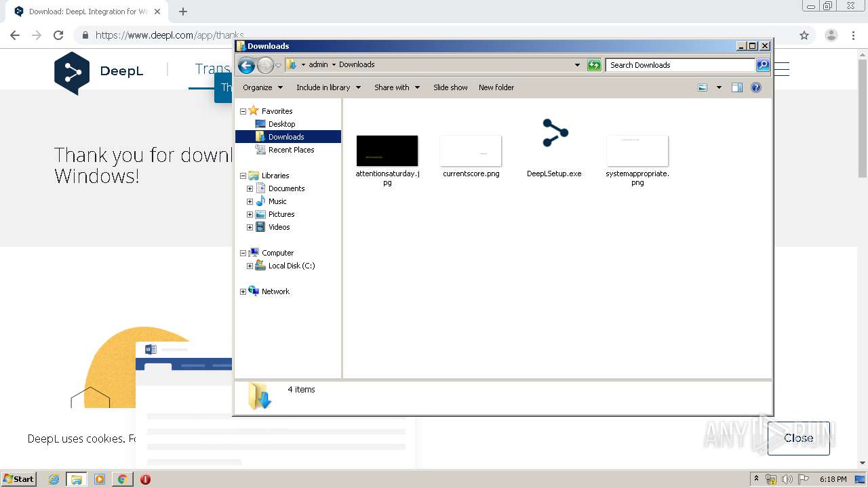Select Local Disk (C:)

pos(292,266)
